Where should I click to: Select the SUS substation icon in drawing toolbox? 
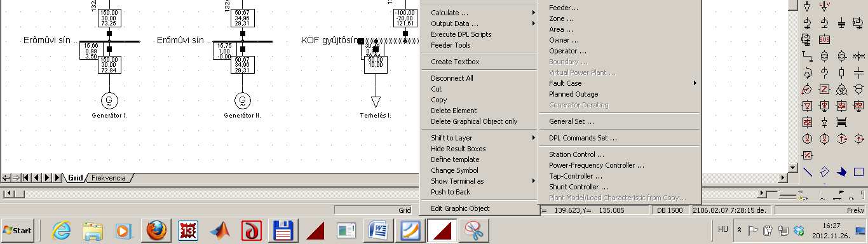pyautogui.click(x=824, y=39)
